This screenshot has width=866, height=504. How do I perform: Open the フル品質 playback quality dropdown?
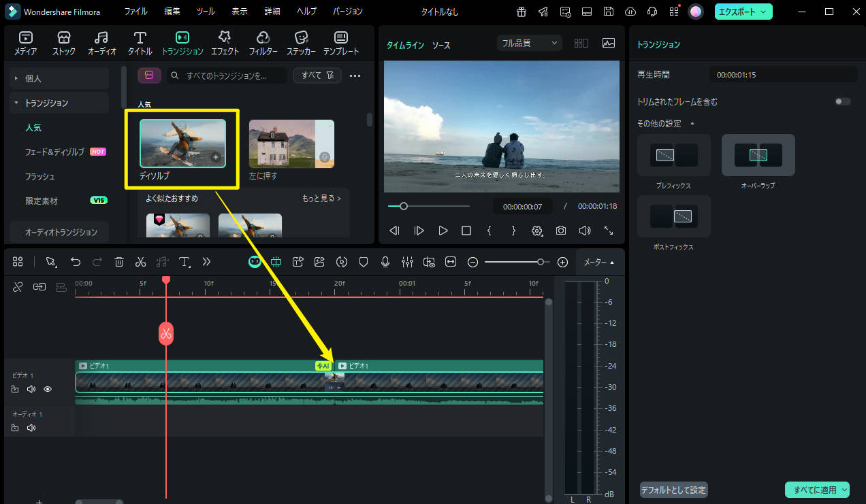[x=528, y=42]
